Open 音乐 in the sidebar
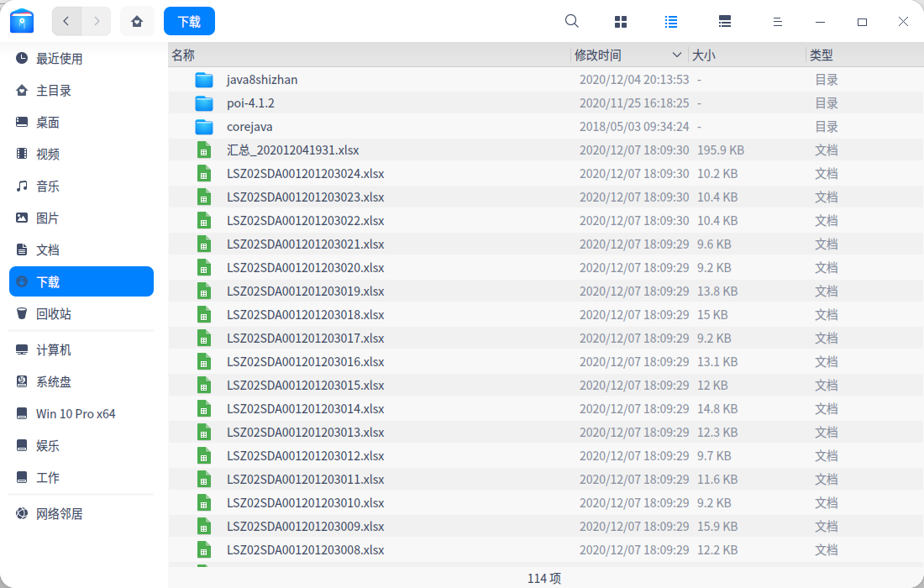The width and height of the screenshot is (924, 588). tap(81, 186)
